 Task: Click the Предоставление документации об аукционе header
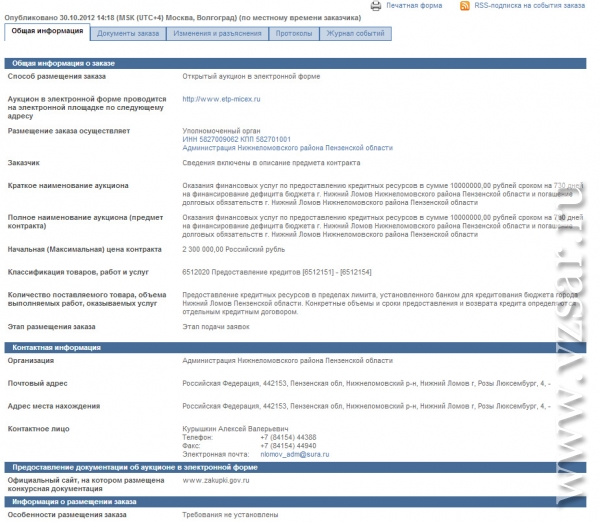click(x=295, y=468)
